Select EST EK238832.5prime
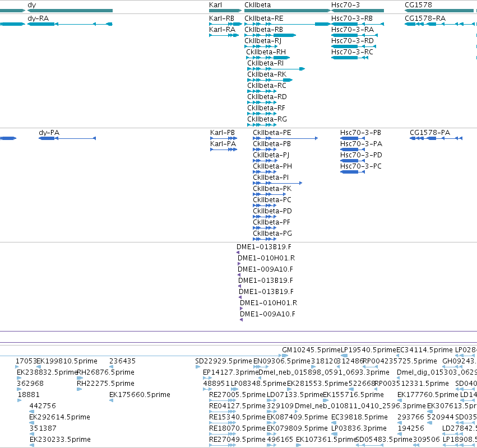The height and width of the screenshot is (448, 477). 47,372
